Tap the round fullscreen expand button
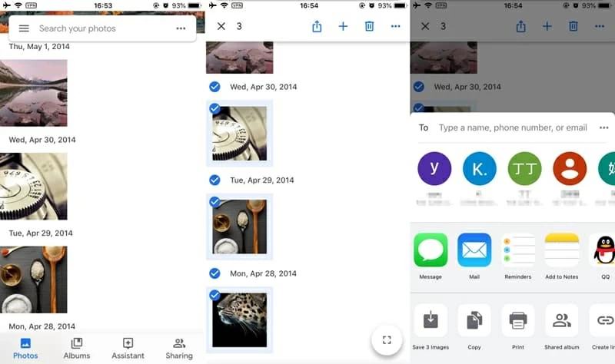This screenshot has width=615, height=364. 387,339
